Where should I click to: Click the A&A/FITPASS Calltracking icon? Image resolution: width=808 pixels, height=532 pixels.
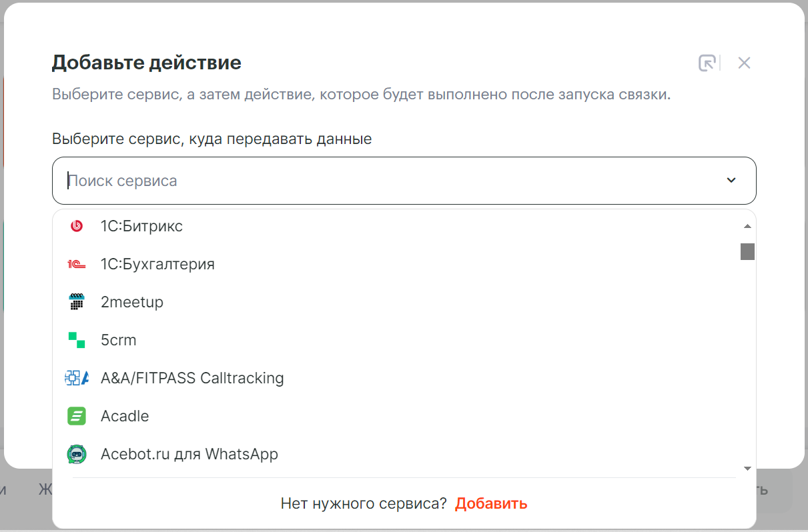click(77, 378)
